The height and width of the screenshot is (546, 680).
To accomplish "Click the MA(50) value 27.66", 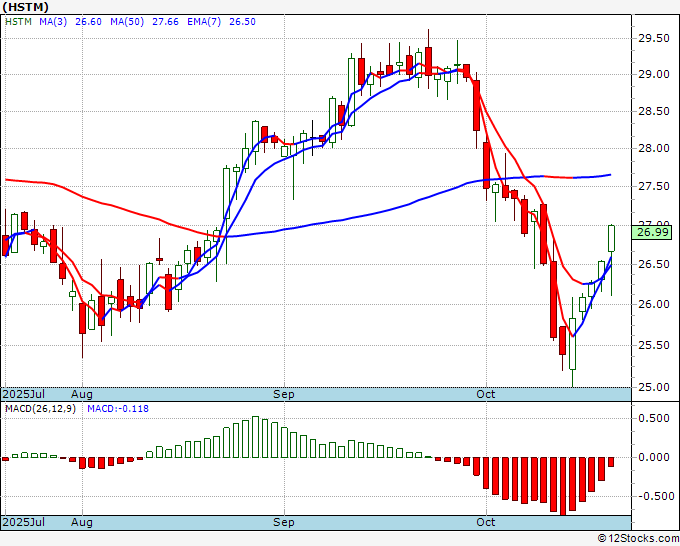I will tap(165, 22).
